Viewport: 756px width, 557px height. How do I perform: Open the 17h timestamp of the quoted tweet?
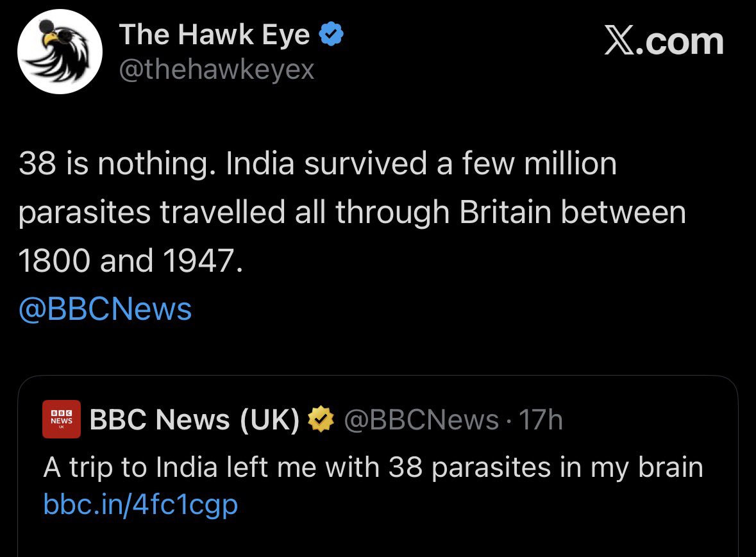pos(541,419)
